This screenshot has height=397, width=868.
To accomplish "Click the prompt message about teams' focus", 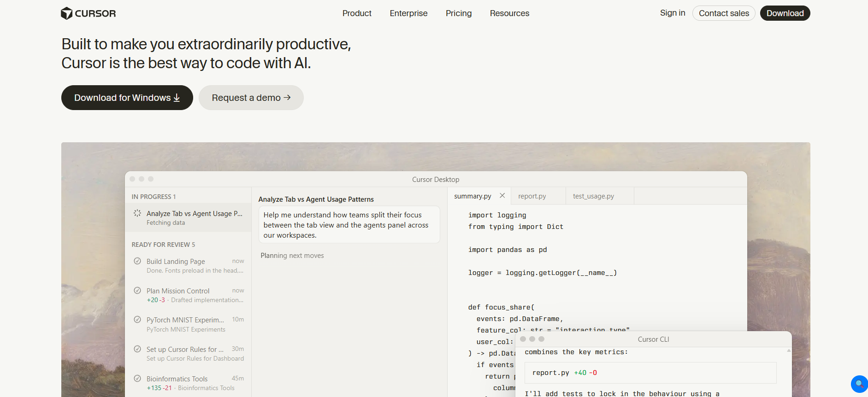I will (x=349, y=225).
